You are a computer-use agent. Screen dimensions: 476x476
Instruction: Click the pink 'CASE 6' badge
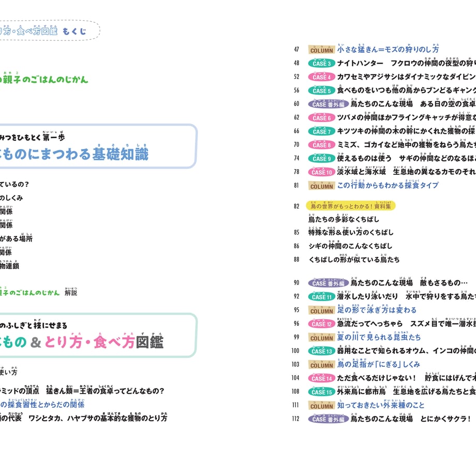[x=321, y=117]
